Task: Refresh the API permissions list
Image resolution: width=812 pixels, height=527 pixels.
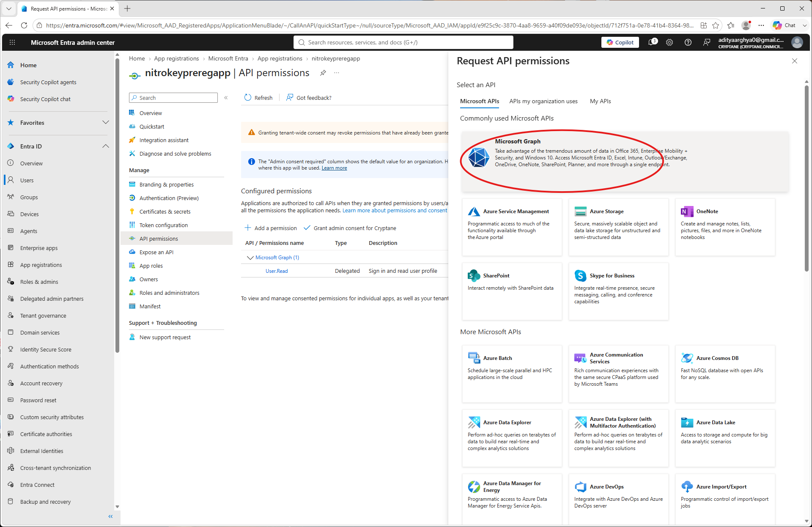Action: click(x=258, y=98)
